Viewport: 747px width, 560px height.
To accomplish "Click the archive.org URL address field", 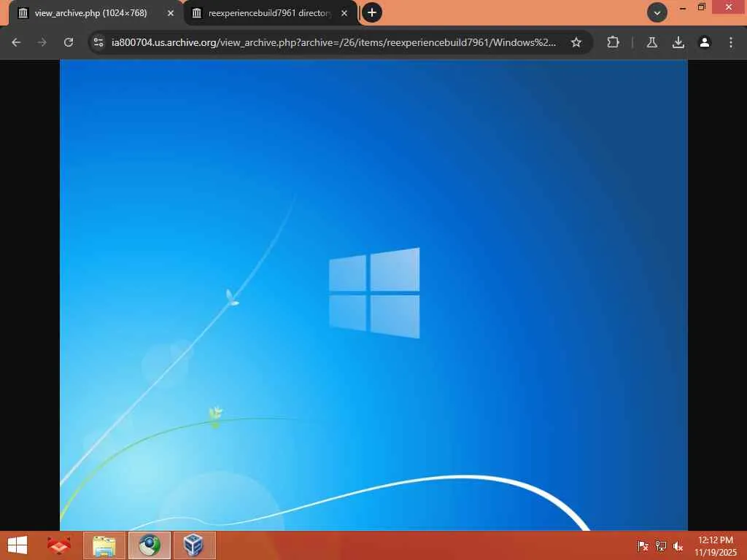I will (333, 42).
